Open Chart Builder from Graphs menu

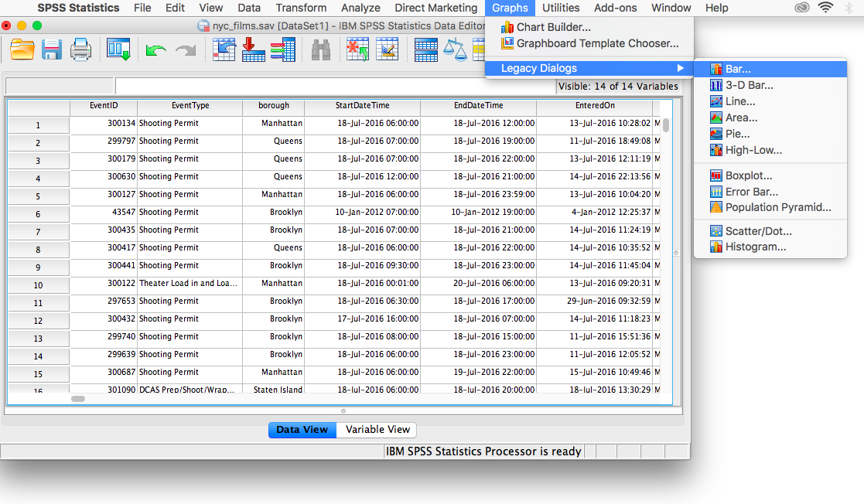point(589,27)
